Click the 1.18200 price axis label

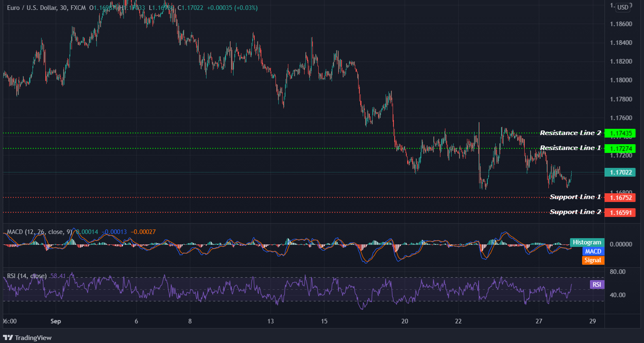(621, 61)
